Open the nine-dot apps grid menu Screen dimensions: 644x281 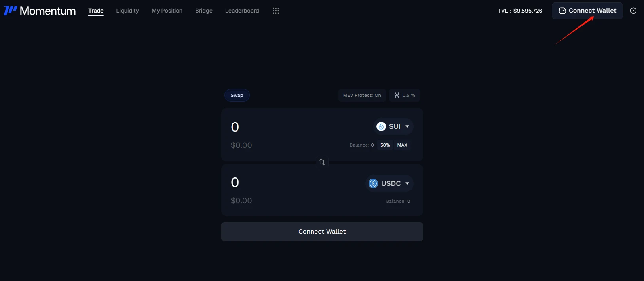click(x=276, y=11)
